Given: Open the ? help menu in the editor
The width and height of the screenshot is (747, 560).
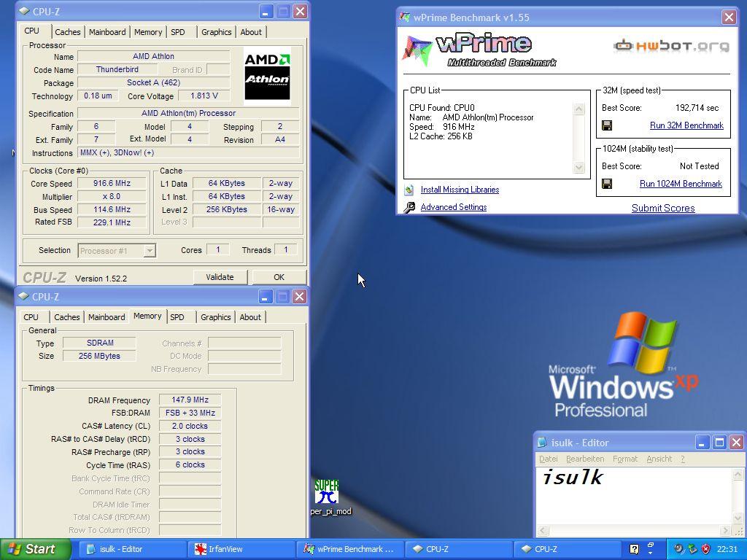Looking at the screenshot, I should click(x=683, y=459).
